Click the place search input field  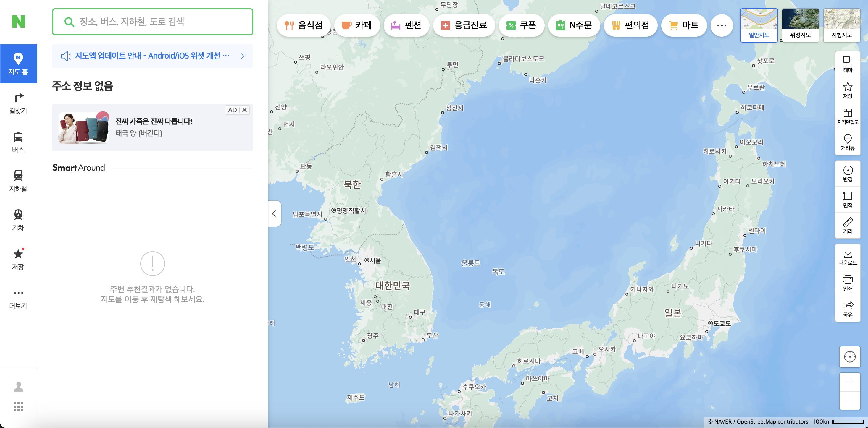pyautogui.click(x=158, y=22)
